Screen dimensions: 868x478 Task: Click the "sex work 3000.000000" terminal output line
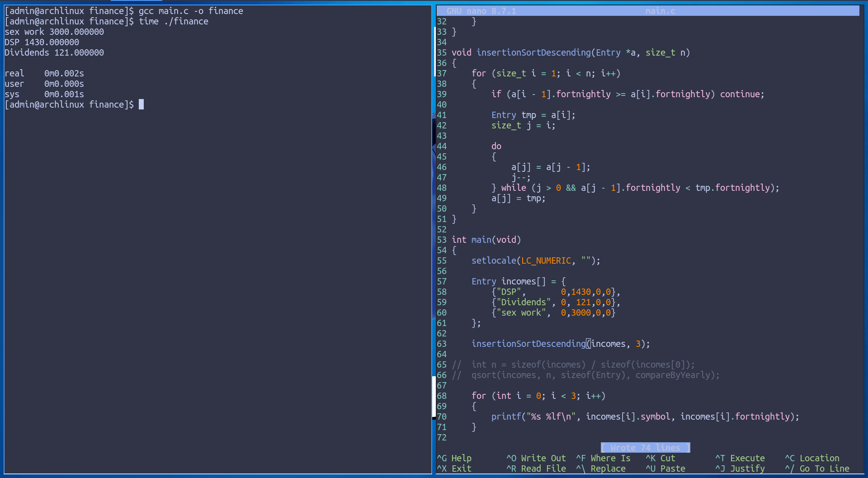54,32
